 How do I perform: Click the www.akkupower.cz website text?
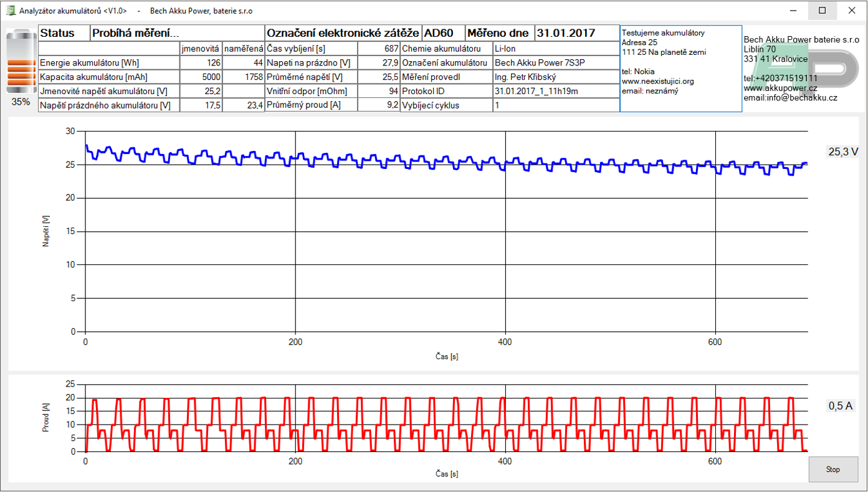coord(780,88)
